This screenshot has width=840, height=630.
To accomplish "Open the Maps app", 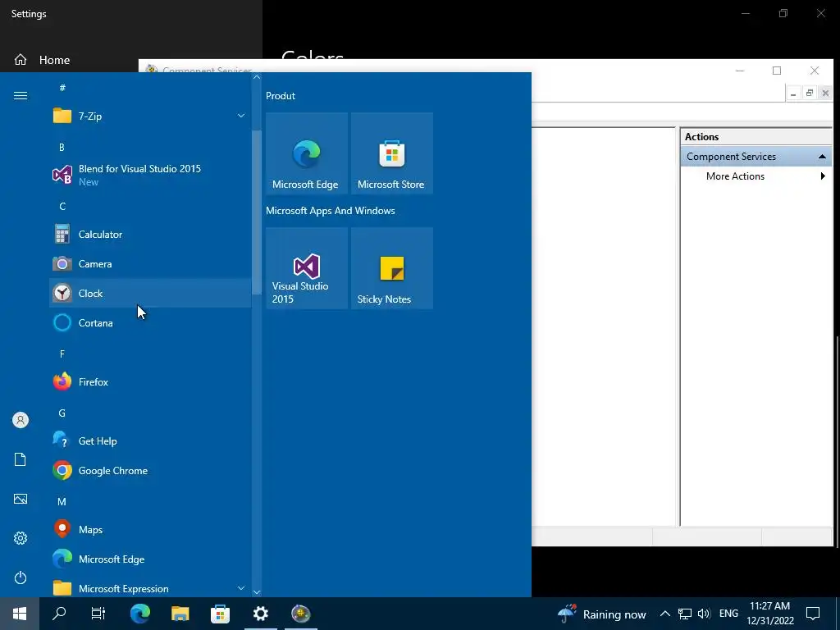I will (x=150, y=529).
